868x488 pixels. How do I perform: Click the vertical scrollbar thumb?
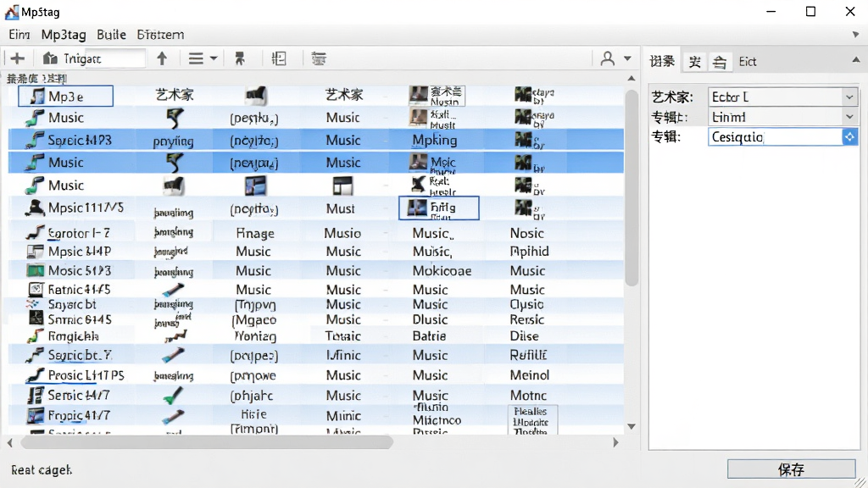[631, 187]
